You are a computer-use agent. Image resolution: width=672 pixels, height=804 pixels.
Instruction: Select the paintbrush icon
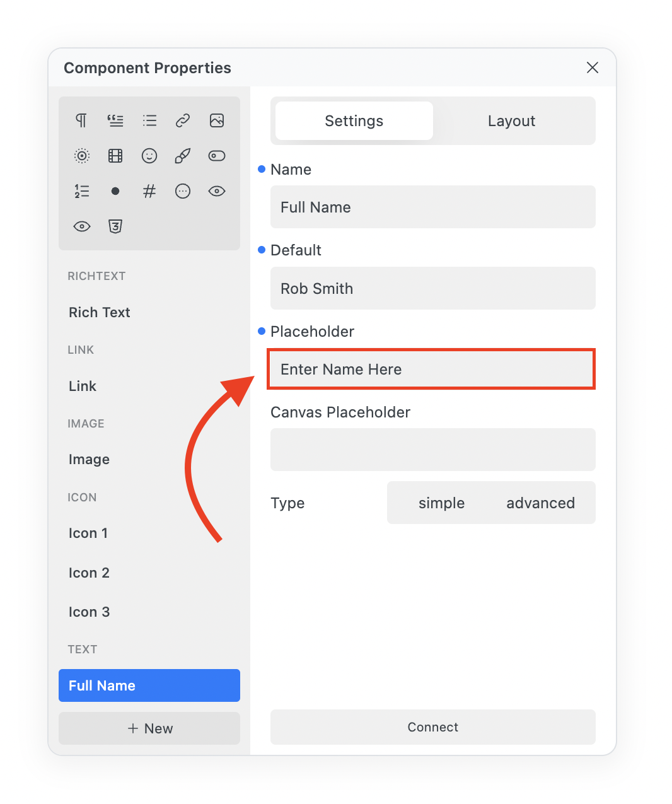[x=183, y=156]
